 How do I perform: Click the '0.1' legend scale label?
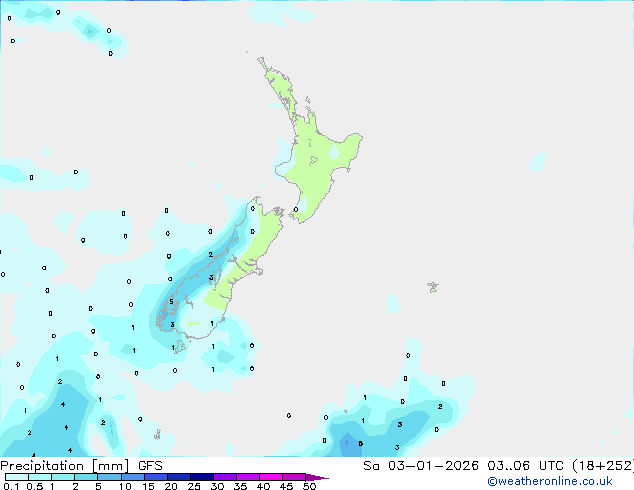click(11, 486)
